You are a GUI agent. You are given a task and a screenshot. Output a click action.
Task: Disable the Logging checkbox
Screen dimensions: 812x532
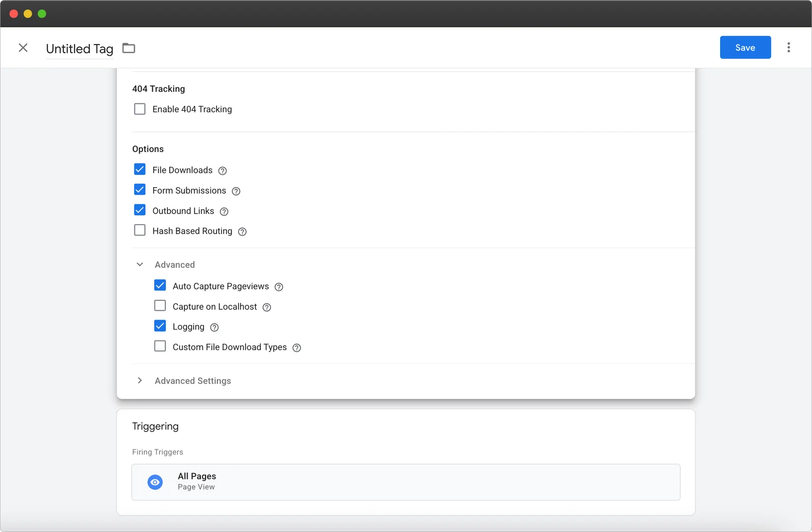tap(160, 326)
